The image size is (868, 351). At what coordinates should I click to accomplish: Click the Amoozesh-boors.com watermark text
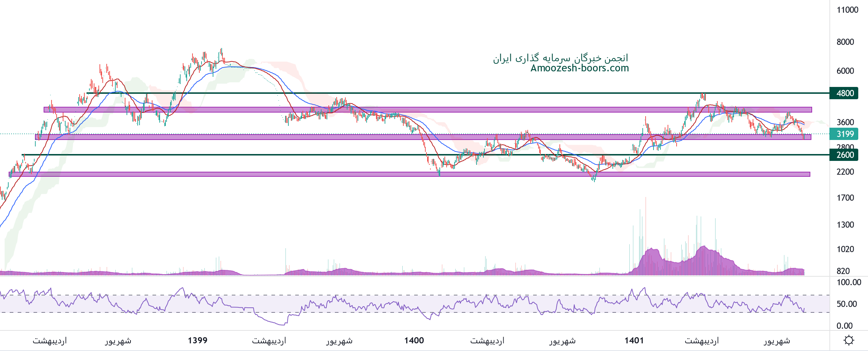pos(579,68)
